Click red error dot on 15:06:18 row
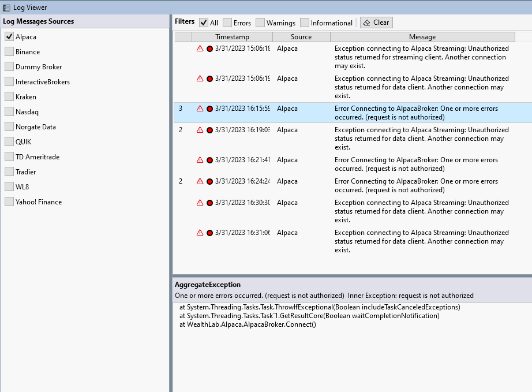 (209, 49)
